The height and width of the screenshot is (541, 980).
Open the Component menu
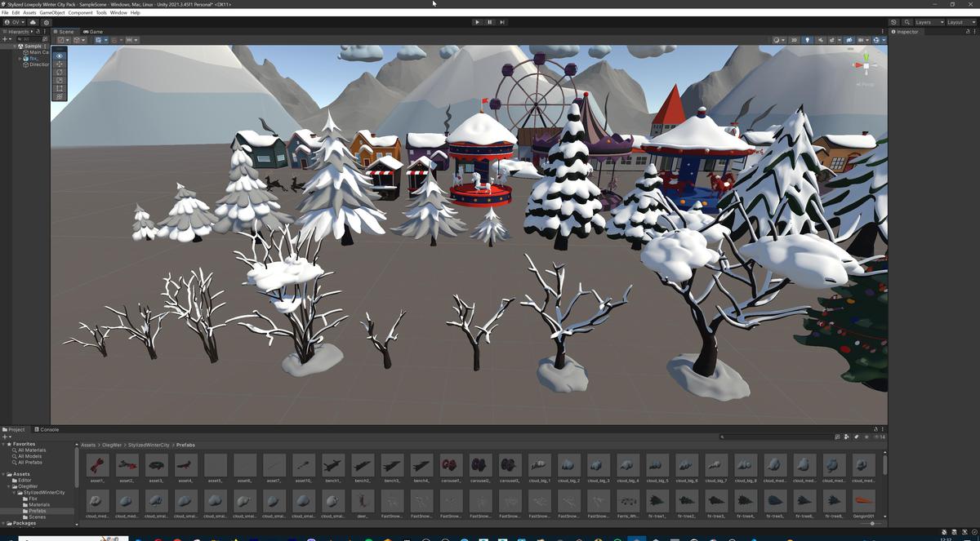point(80,12)
